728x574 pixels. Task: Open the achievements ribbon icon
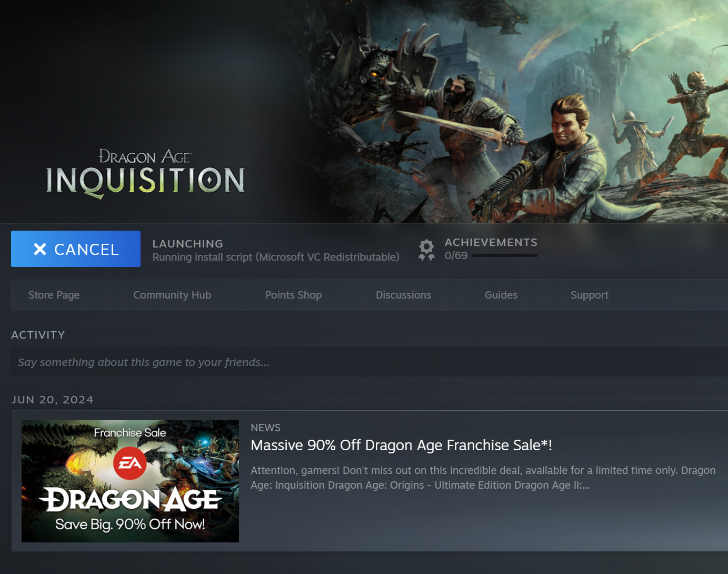coord(426,250)
